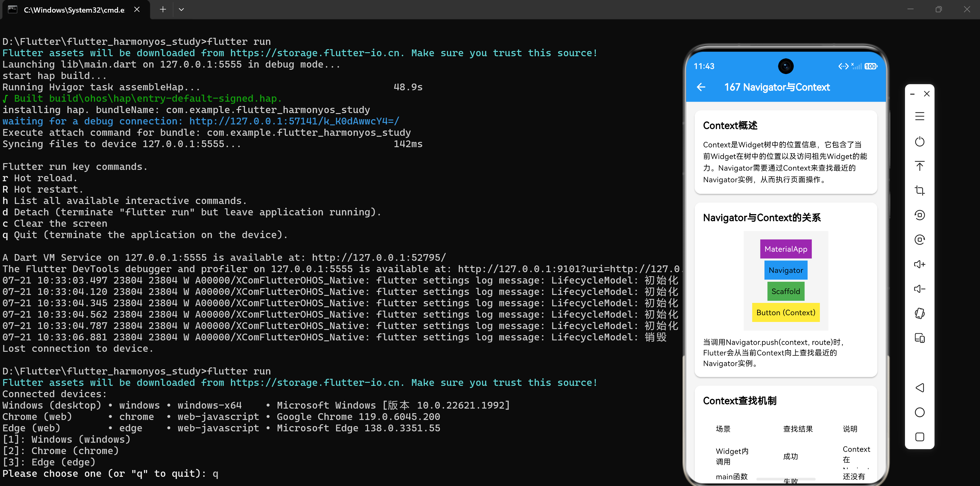The image size is (980, 486).
Task: Tap the battery indicator in phone status bar
Action: point(871,66)
